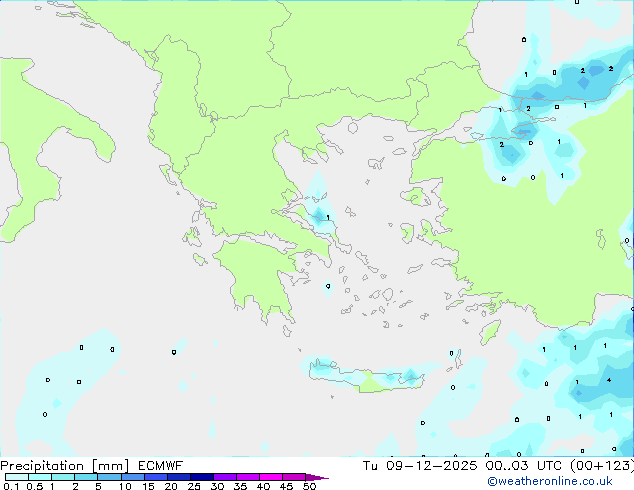Click the 0.1–0.5 mm palest legend swatch

17,477
